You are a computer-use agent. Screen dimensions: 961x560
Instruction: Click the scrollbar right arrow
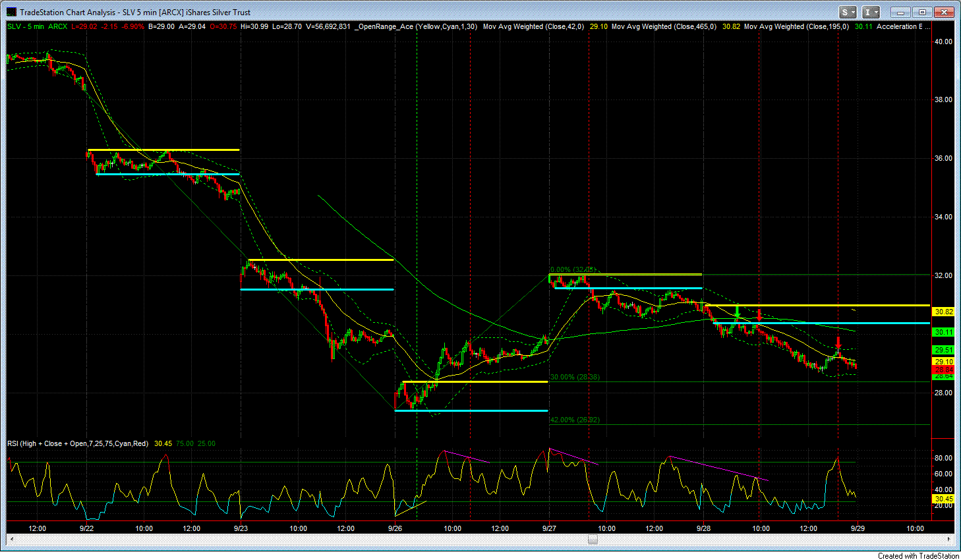coord(948,540)
